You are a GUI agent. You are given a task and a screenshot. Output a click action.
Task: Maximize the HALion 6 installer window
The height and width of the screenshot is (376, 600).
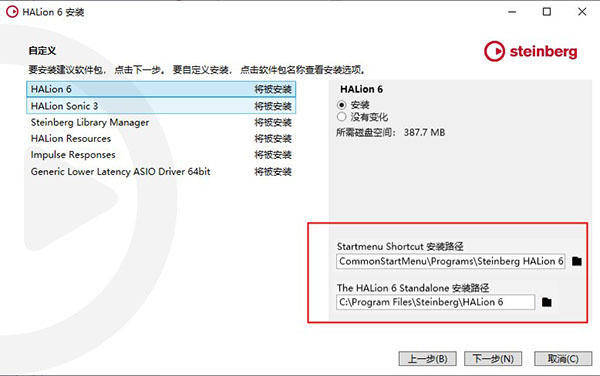point(547,12)
